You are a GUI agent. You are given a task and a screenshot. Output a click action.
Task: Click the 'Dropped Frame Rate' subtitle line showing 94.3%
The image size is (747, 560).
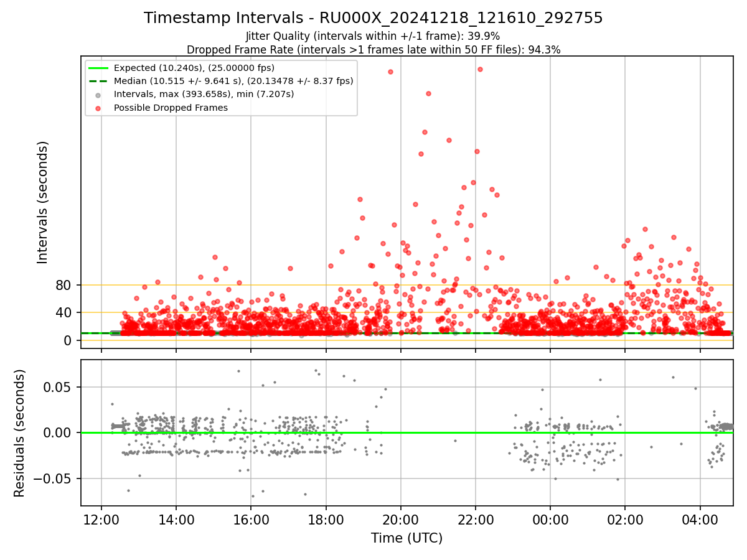click(x=374, y=50)
